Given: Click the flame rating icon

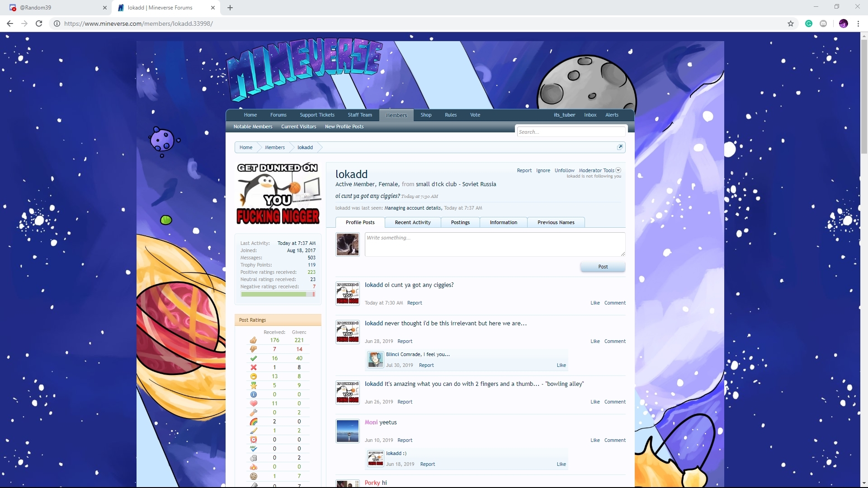Looking at the screenshot, I should tap(253, 467).
